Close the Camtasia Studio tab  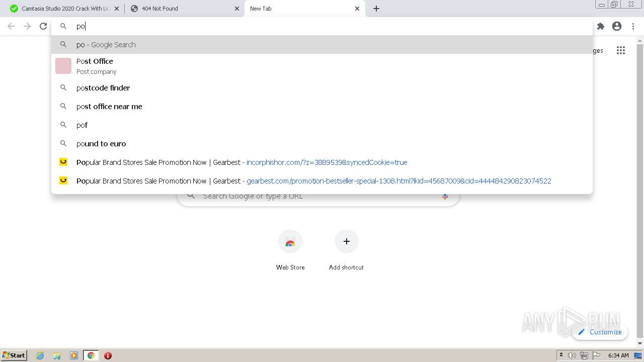pos(117,9)
